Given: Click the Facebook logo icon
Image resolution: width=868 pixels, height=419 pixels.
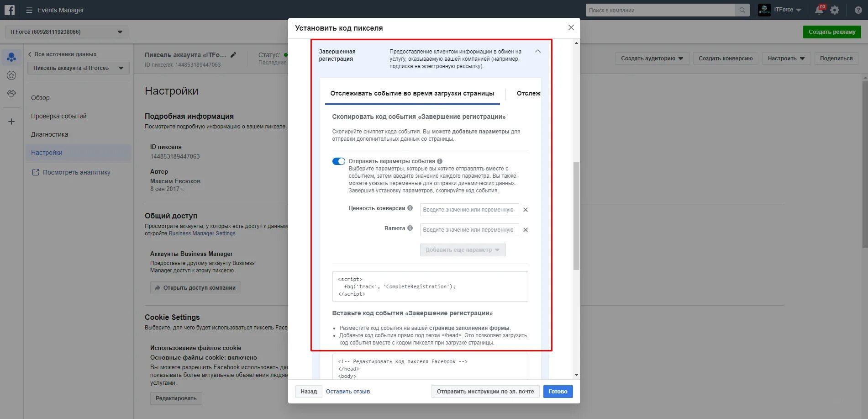Looking at the screenshot, I should tap(10, 10).
